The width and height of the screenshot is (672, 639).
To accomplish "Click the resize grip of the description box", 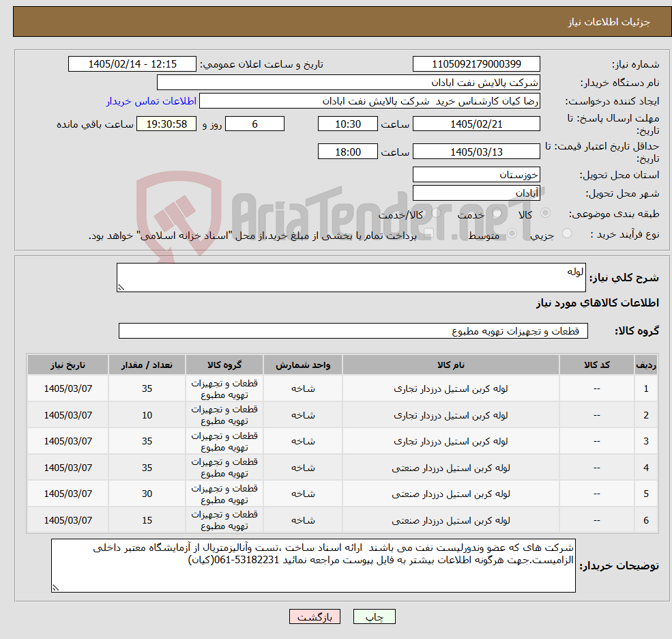I will click(x=121, y=288).
